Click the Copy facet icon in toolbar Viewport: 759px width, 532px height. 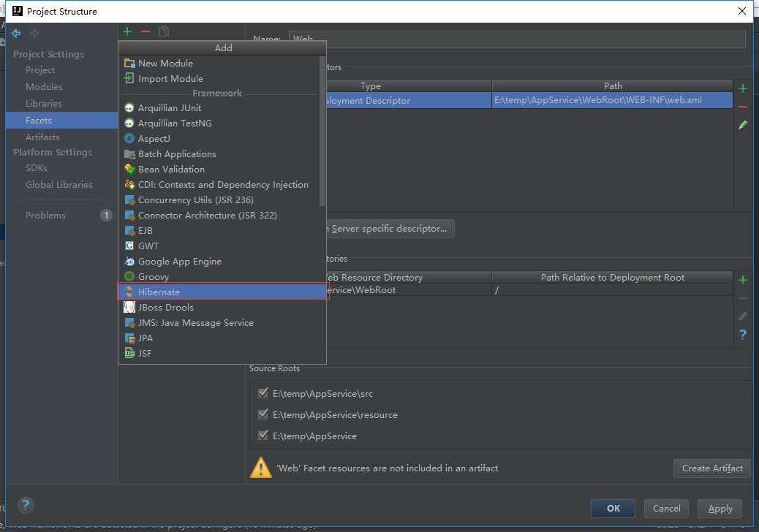click(x=164, y=32)
